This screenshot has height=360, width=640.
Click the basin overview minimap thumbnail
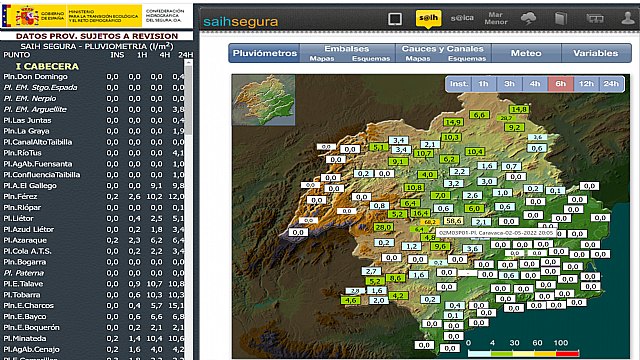264,100
